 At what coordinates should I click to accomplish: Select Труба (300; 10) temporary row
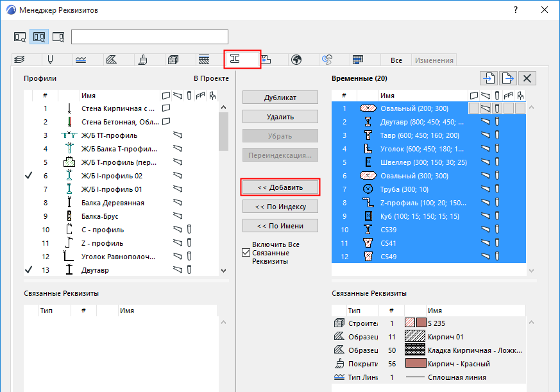coord(428,189)
